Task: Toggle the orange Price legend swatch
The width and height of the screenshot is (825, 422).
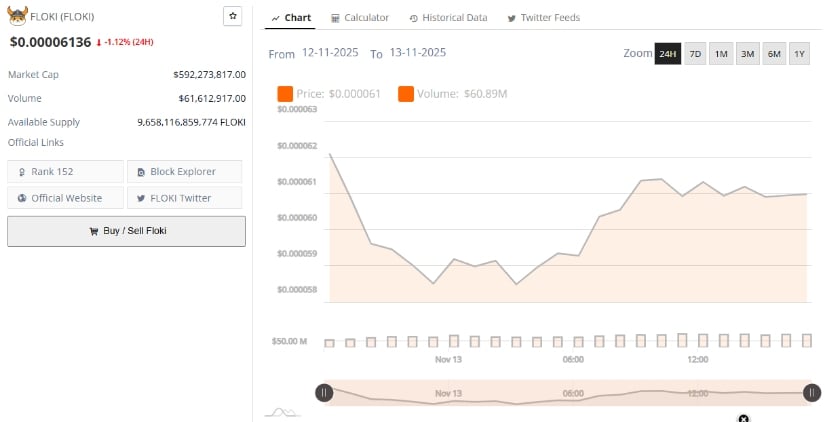Action: point(285,94)
